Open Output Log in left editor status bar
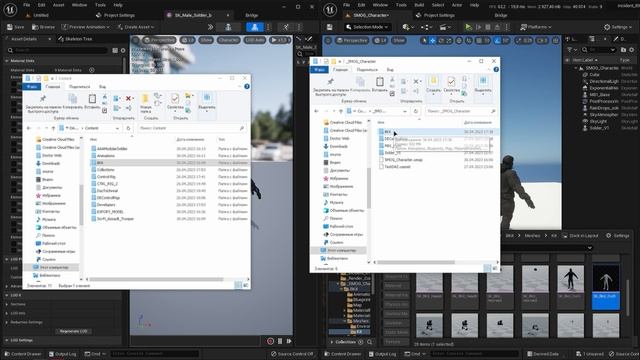The height and width of the screenshot is (360, 640). (x=62, y=354)
